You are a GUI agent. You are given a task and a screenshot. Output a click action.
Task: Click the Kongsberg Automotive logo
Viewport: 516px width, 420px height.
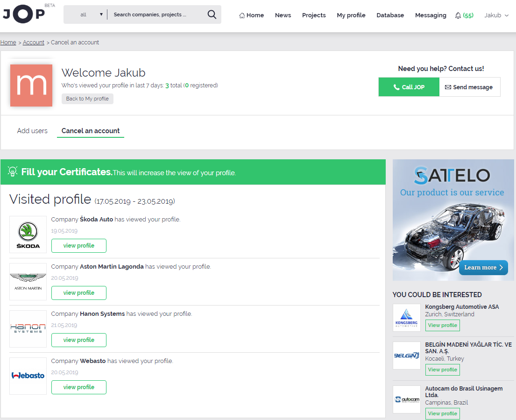click(406, 317)
